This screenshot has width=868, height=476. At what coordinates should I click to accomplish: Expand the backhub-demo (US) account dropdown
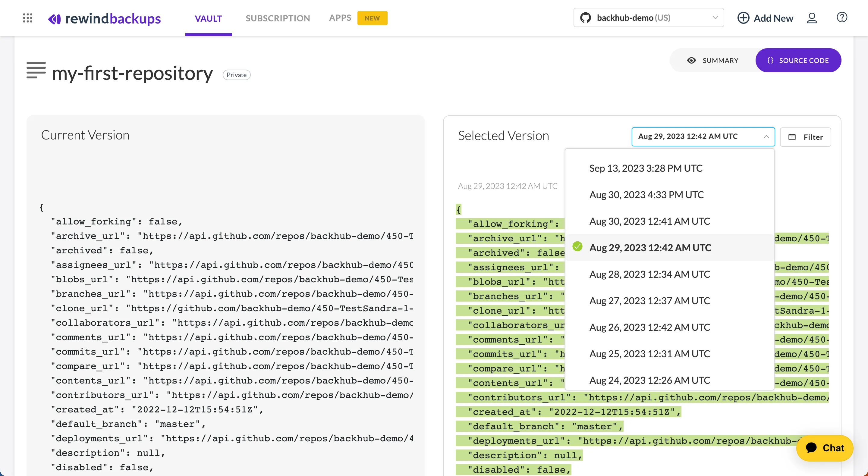(649, 17)
